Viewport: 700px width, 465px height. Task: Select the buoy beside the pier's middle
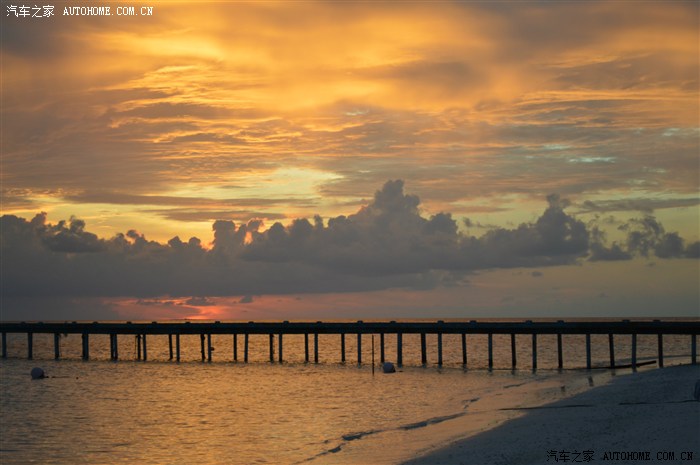click(388, 367)
